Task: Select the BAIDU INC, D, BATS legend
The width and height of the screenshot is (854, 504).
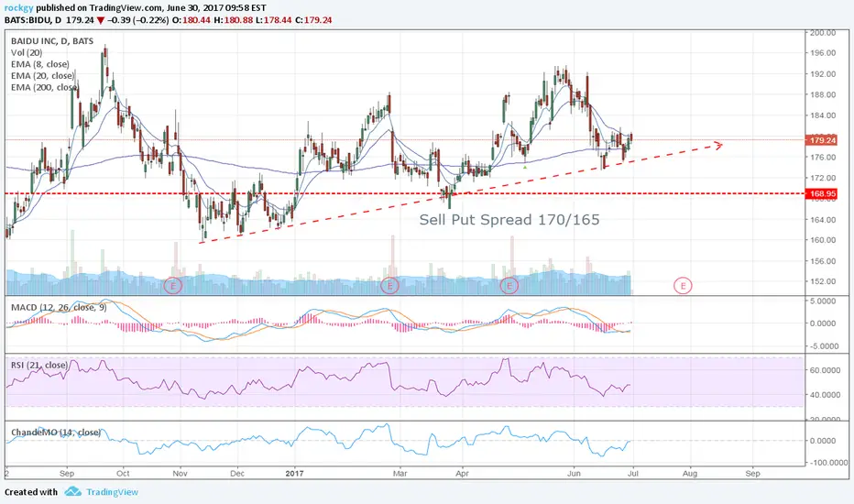Action: (52, 41)
